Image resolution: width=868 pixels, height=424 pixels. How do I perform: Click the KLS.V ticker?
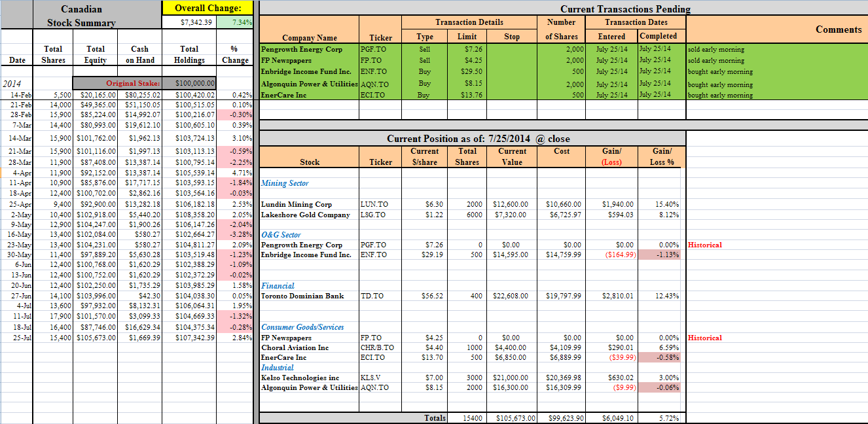(x=371, y=378)
